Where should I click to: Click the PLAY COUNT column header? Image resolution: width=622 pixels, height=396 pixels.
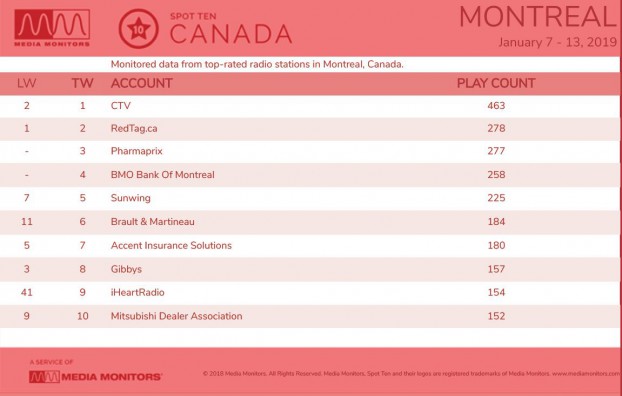point(496,83)
